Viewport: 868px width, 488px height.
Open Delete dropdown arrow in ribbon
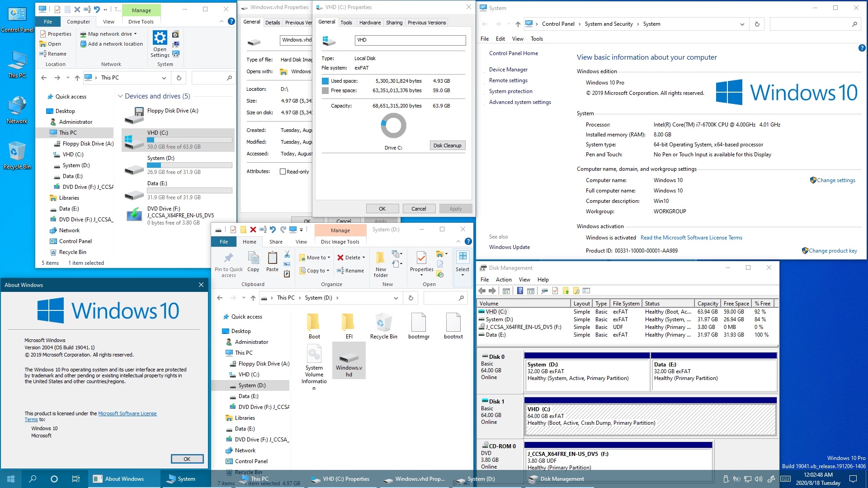tap(363, 258)
